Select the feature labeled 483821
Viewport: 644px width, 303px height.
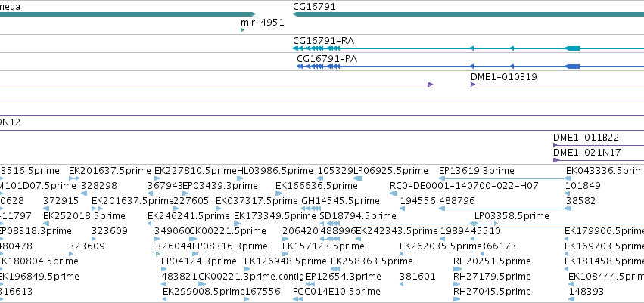[179, 277]
